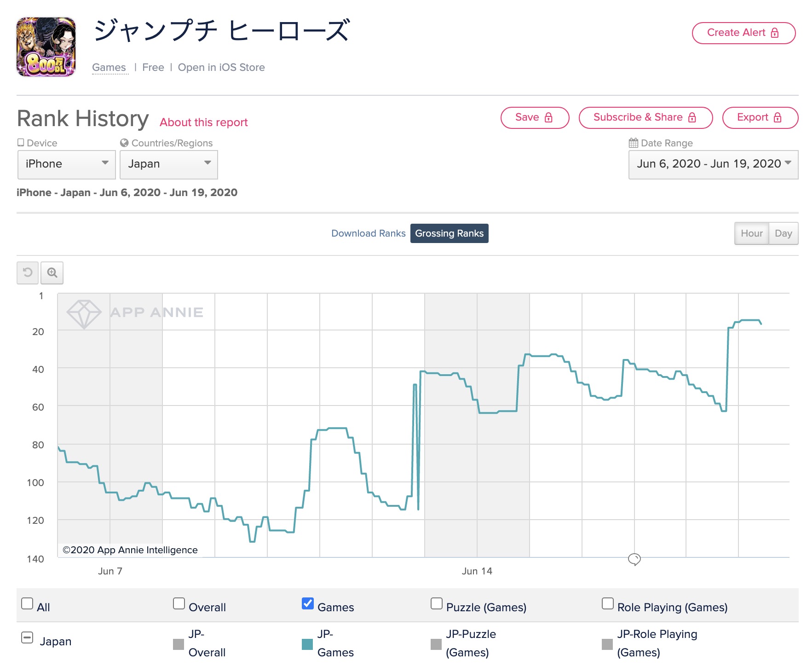Open the iPhone device dropdown
The image size is (807, 672).
click(x=67, y=164)
